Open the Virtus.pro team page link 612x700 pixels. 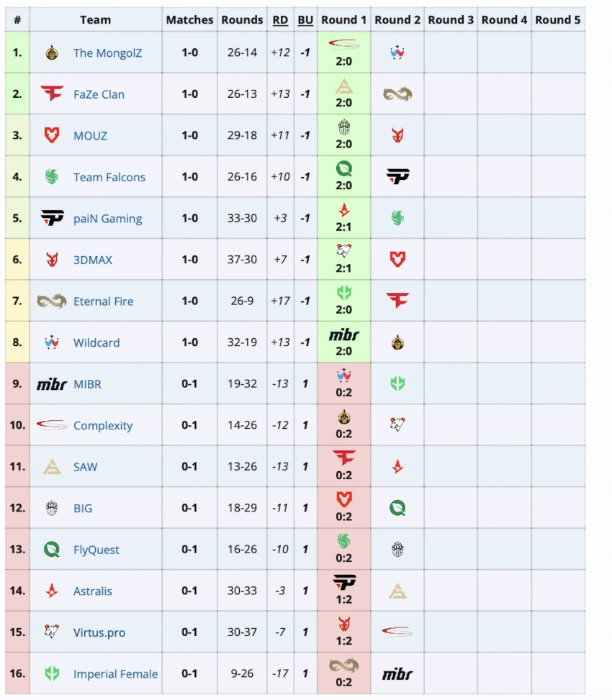(x=99, y=633)
